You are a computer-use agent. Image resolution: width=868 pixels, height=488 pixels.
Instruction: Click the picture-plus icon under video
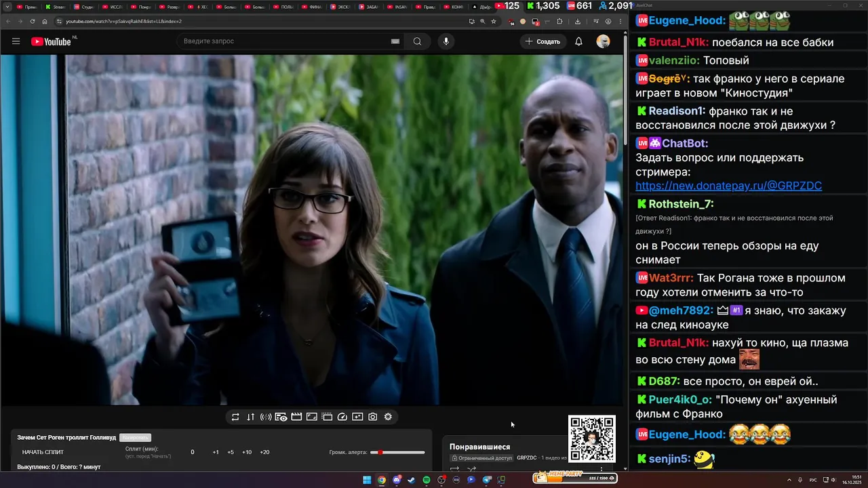pos(357,417)
